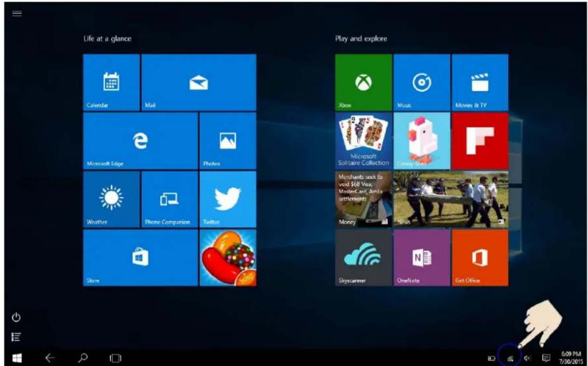Screen dimensions: 588x366
Task: Launch the Xbox tile
Action: tap(363, 82)
